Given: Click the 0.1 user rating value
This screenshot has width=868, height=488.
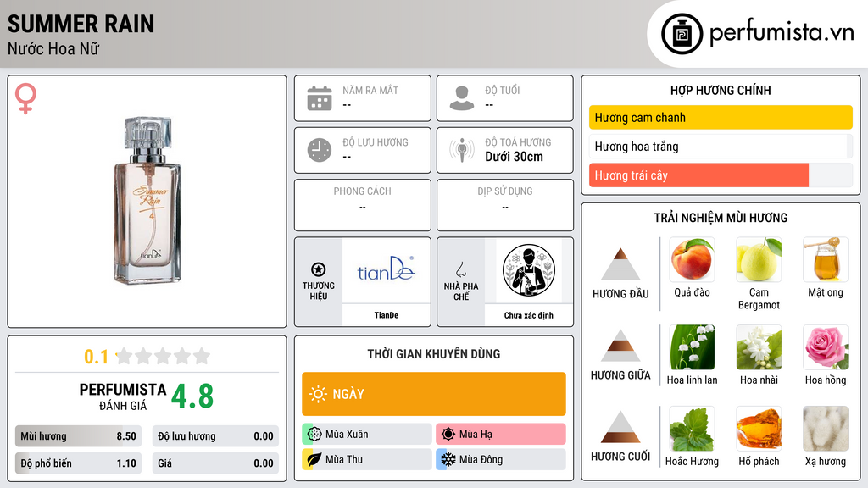Looking at the screenshot, I should pos(96,357).
